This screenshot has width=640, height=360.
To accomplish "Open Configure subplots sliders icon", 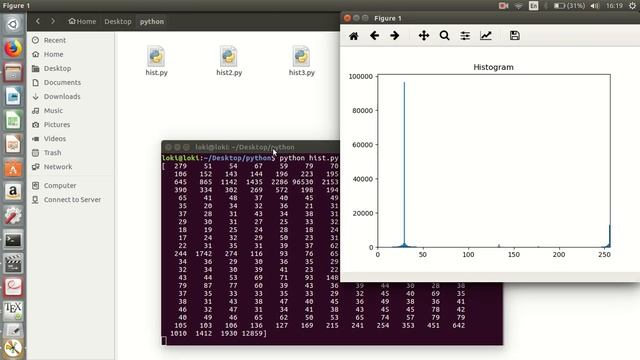I will [x=465, y=36].
